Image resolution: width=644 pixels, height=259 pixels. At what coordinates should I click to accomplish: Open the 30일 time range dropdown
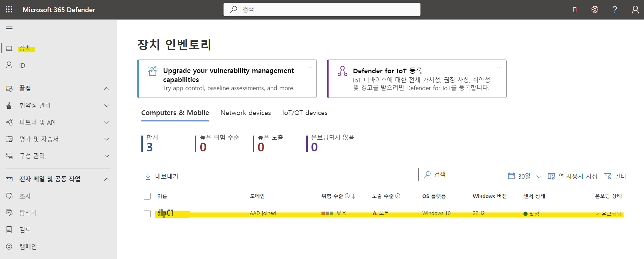point(524,176)
